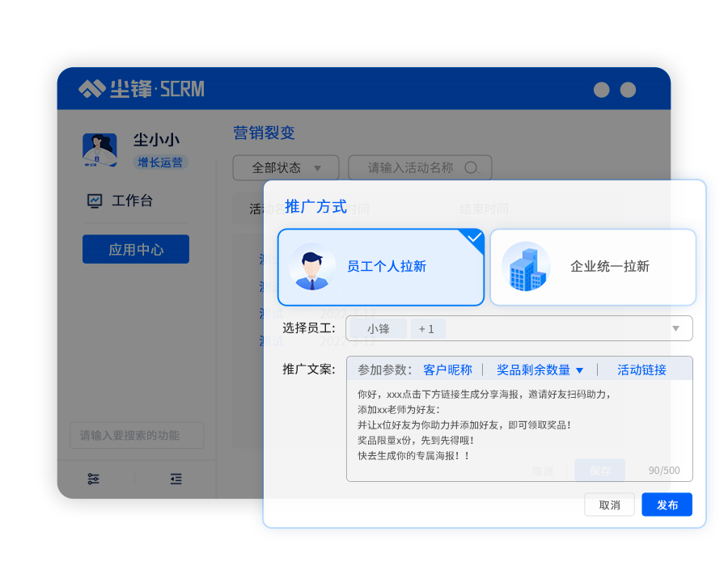Image resolution: width=728 pixels, height=566 pixels.
Task: Open the 尘小小 avatar picture
Action: 99,150
